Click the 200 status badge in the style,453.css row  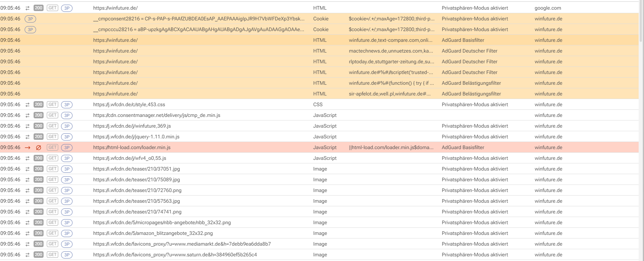[x=39, y=104]
